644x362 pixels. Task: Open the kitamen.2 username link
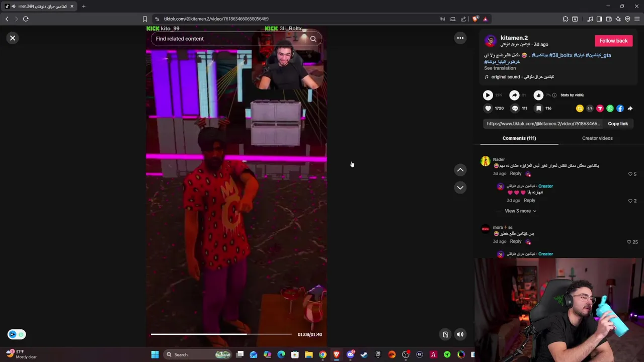click(x=514, y=38)
